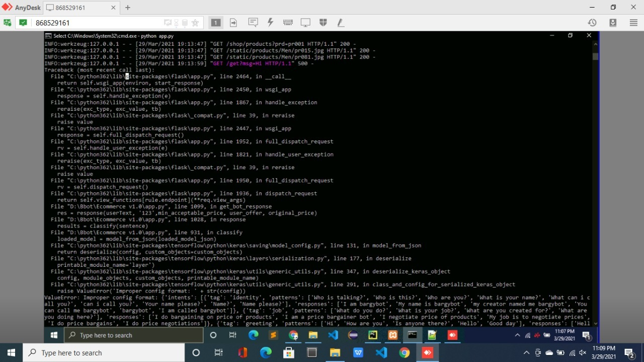Open File Explorer on local taskbar
The width and height of the screenshot is (644, 362).
(335, 353)
